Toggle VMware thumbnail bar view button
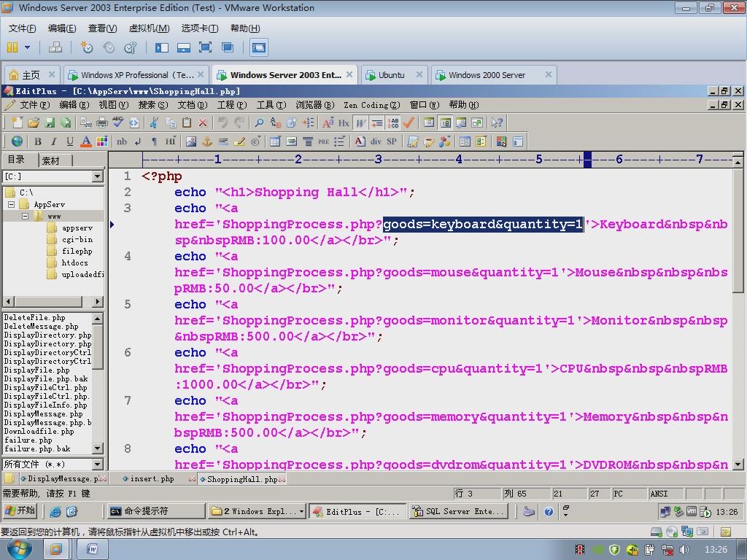Image resolution: width=747 pixels, height=560 pixels. pyautogui.click(x=183, y=47)
